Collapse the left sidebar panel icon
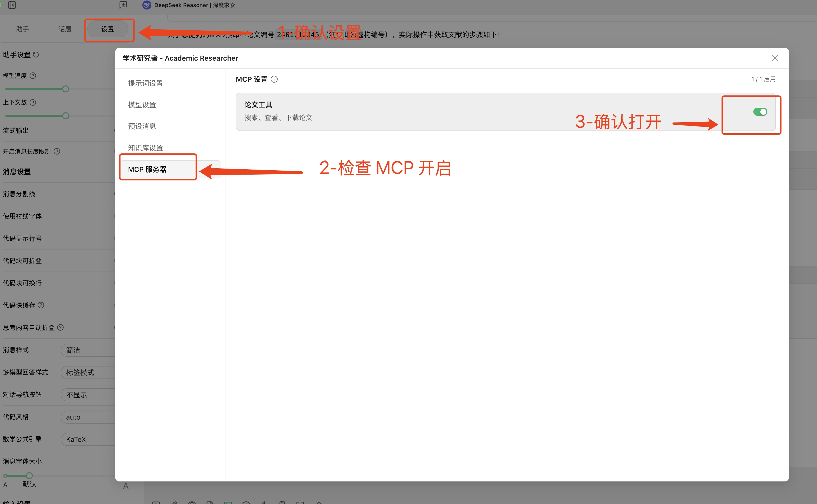Image resolution: width=817 pixels, height=504 pixels. point(12,5)
